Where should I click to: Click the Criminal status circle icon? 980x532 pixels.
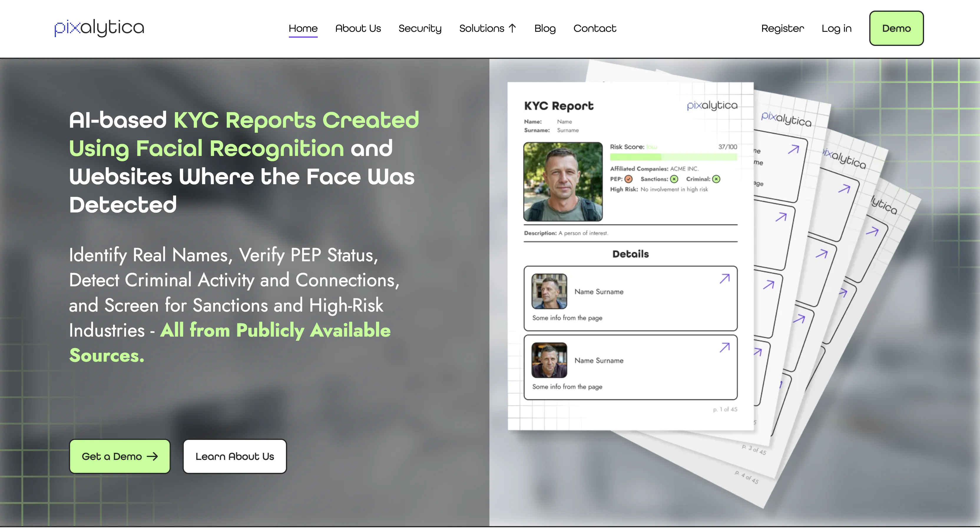[x=716, y=179]
